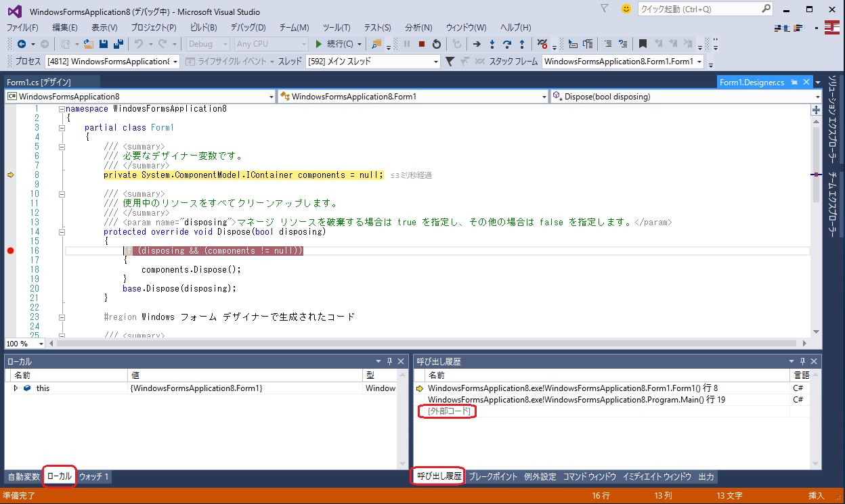845x504 pixels.
Task: Open the ファイル(F) menu
Action: pos(22,27)
